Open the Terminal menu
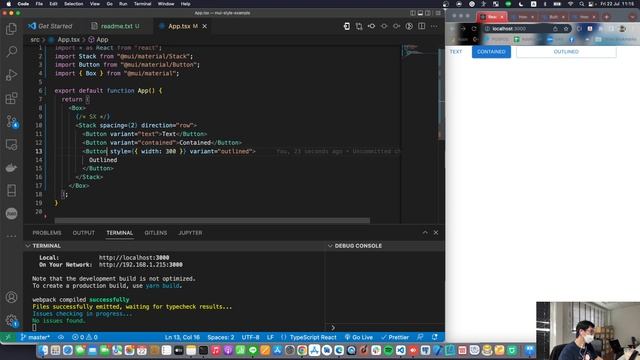640x360 pixels. (142, 4)
